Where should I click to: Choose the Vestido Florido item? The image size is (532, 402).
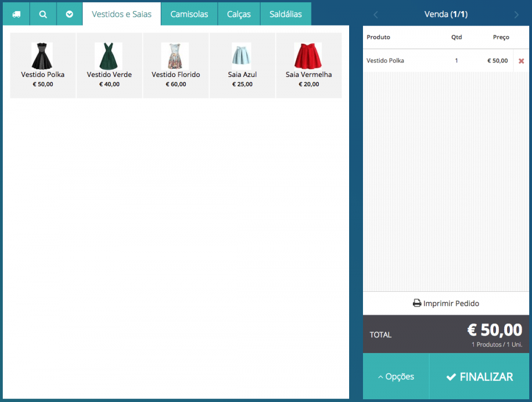point(176,65)
